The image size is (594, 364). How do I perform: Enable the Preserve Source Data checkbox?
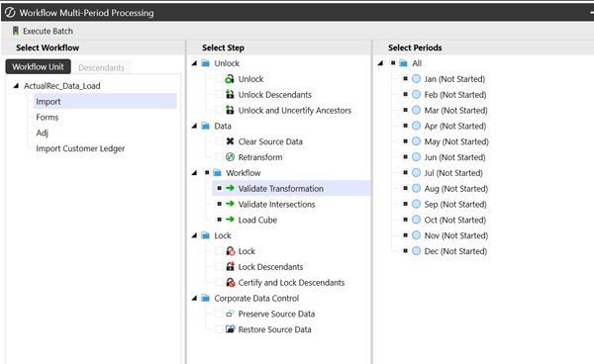point(219,314)
